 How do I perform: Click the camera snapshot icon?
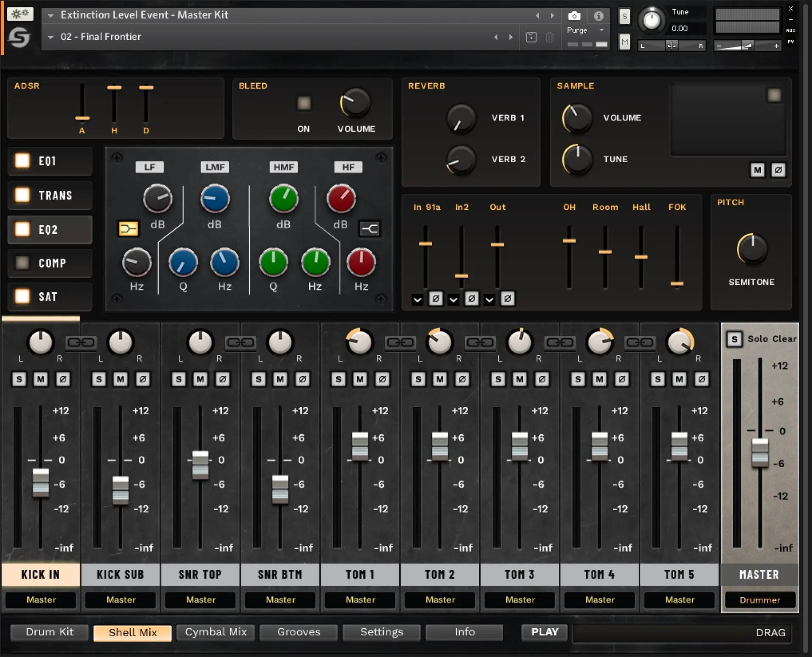coord(574,16)
